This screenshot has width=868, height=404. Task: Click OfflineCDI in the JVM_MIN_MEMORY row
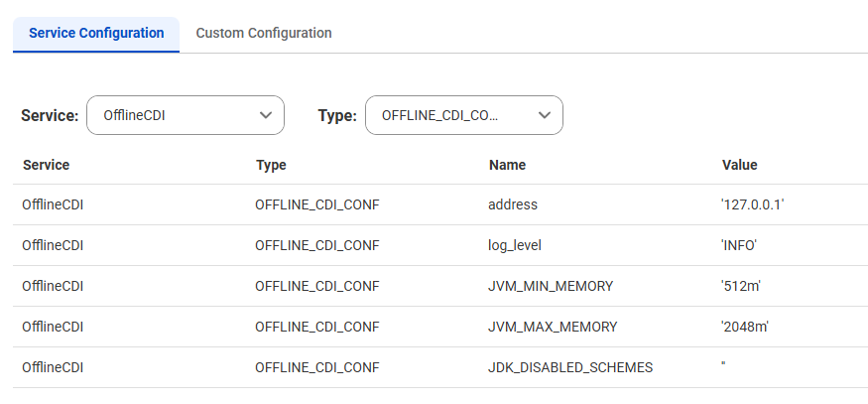tap(53, 286)
